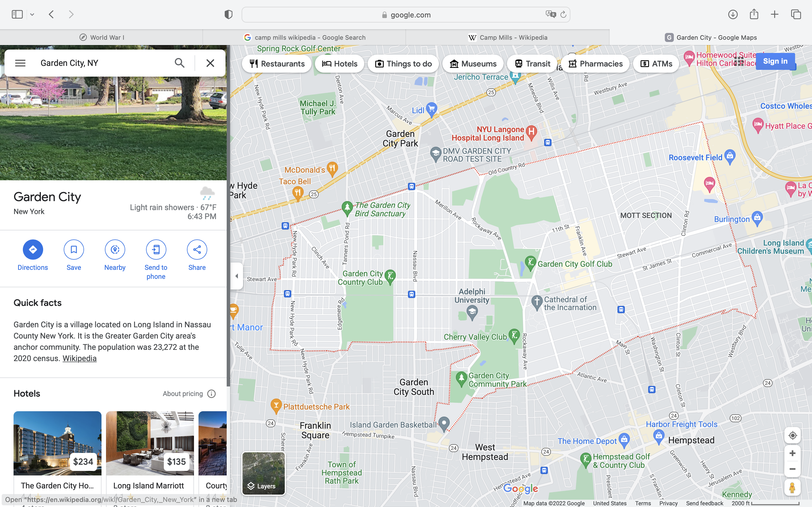The width and height of the screenshot is (812, 507).
Task: Open the Wikipedia link in Quick facts
Action: 80,358
